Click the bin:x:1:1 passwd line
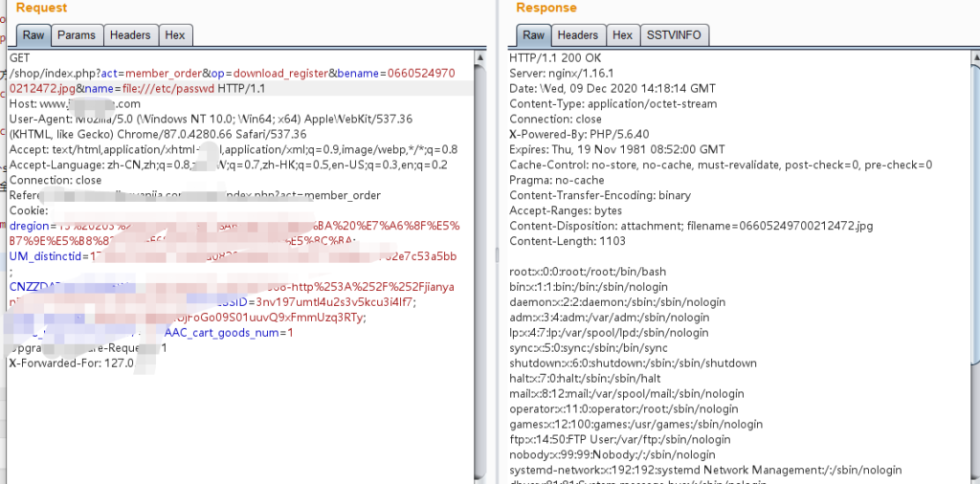This screenshot has width=980, height=484. [589, 287]
